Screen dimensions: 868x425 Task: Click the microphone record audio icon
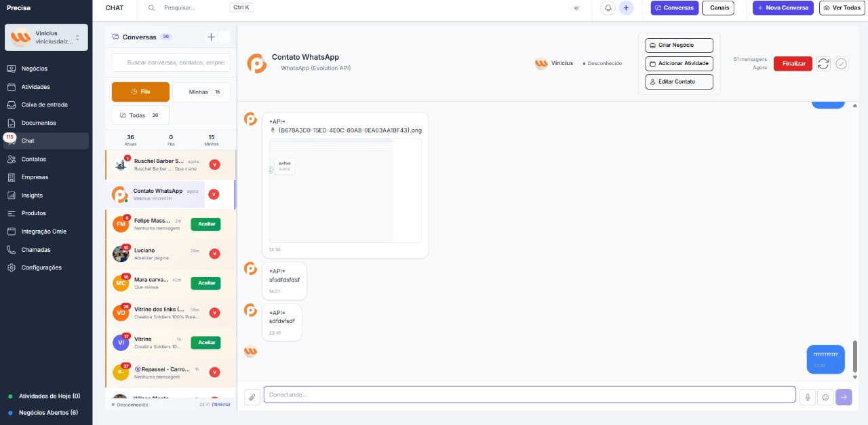[x=807, y=397]
